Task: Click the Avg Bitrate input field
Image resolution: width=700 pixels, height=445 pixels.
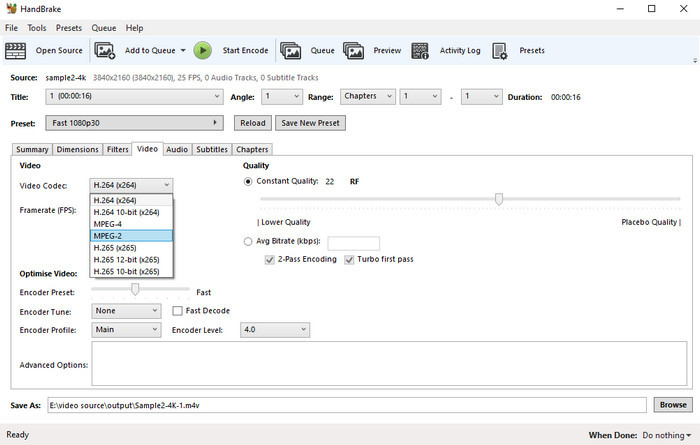Action: click(354, 244)
